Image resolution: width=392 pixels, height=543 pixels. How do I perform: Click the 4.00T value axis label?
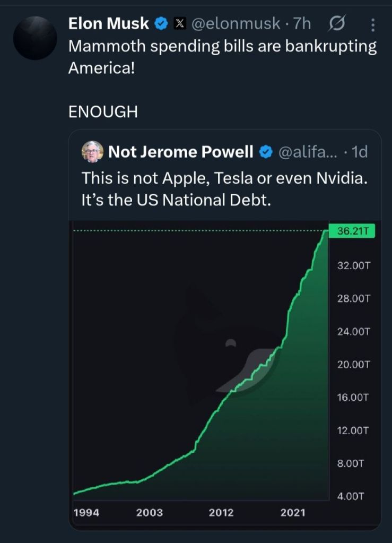click(350, 497)
